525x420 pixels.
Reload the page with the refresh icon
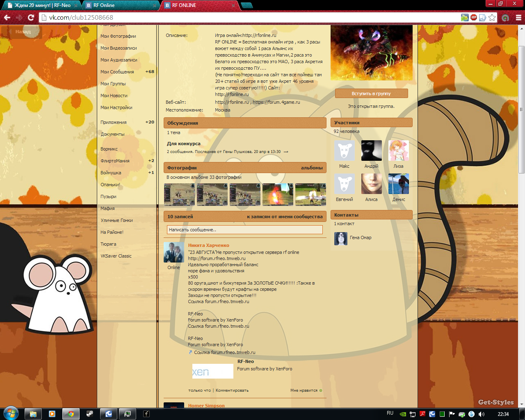(31, 18)
